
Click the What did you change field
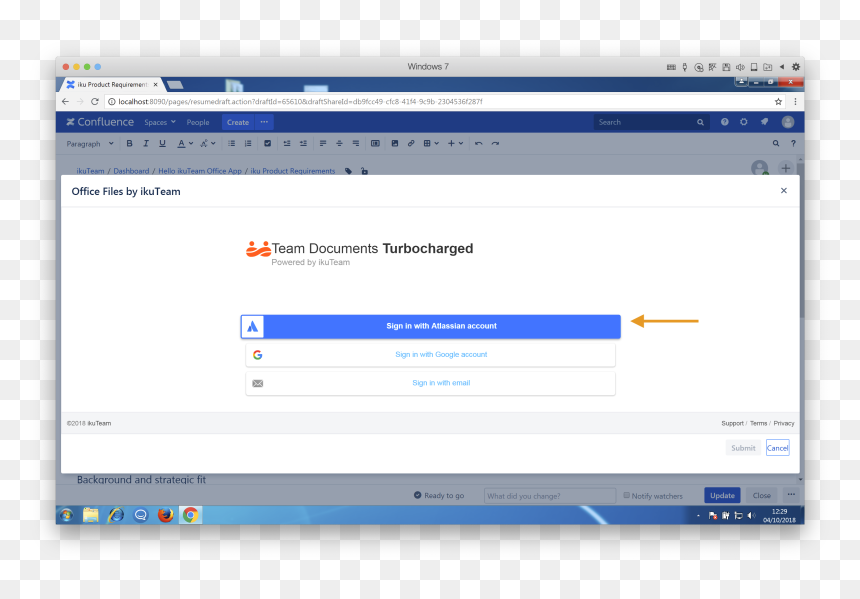click(x=550, y=496)
